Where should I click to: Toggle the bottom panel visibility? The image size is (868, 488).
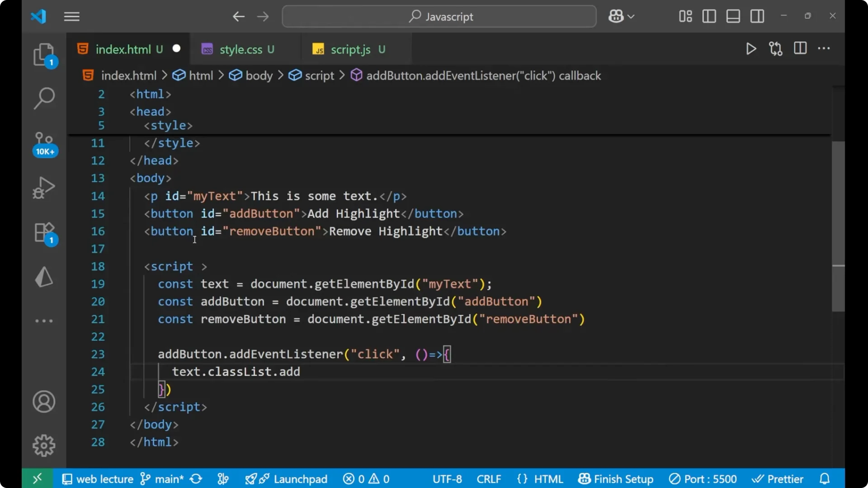[732, 16]
